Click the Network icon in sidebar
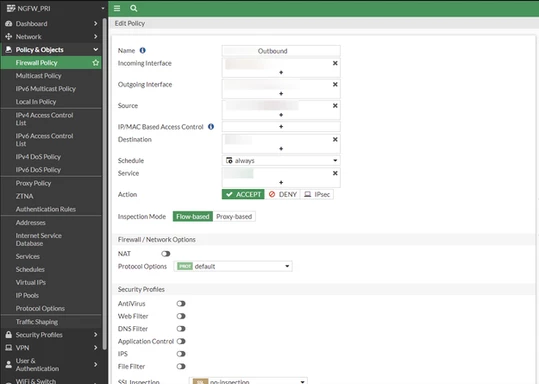Screen dimensions: 539x384 [9, 37]
